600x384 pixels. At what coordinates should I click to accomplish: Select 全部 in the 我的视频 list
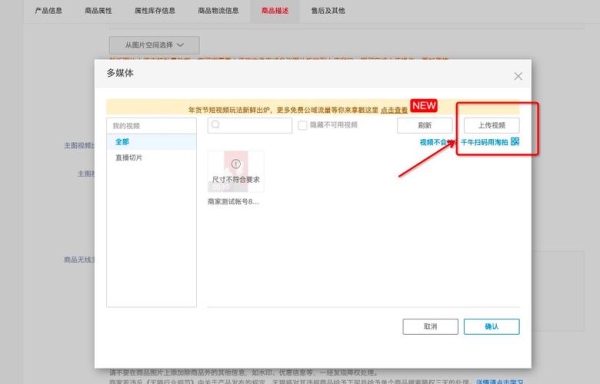click(x=152, y=142)
